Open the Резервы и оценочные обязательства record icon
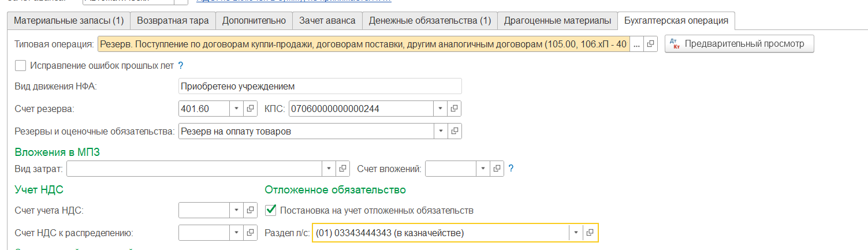Viewport: 868px width, 250px height. pos(454,131)
